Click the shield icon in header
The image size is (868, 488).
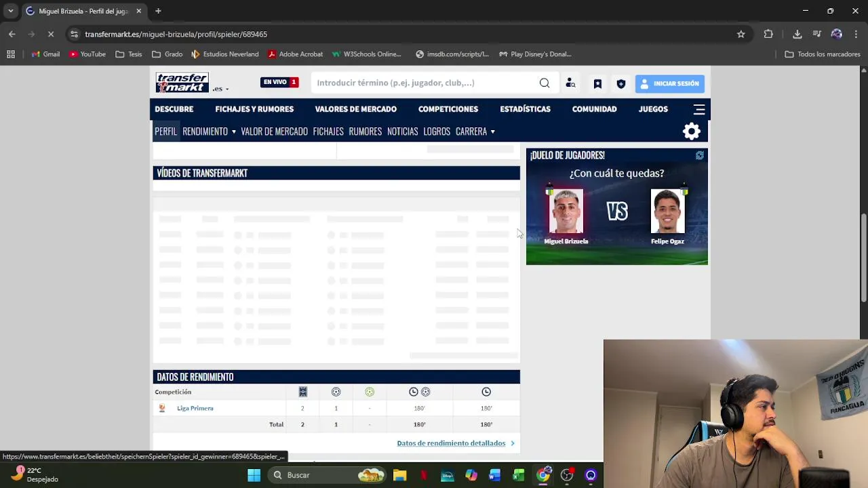[621, 83]
